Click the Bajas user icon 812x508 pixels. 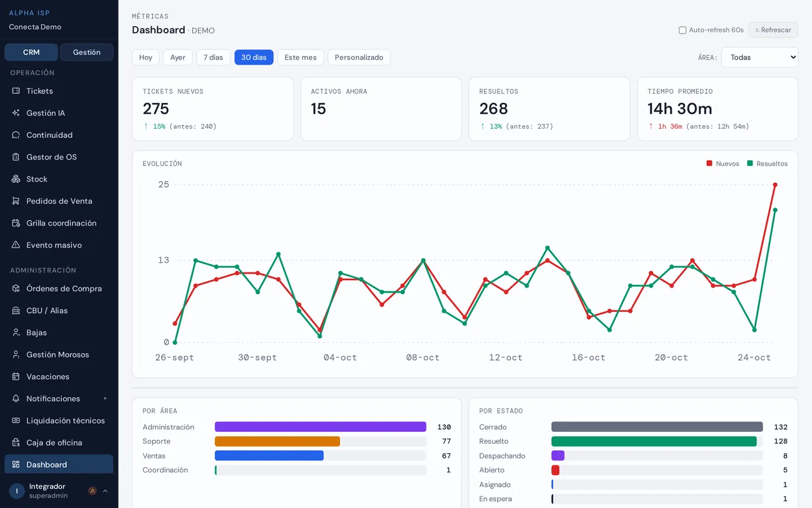(16, 333)
